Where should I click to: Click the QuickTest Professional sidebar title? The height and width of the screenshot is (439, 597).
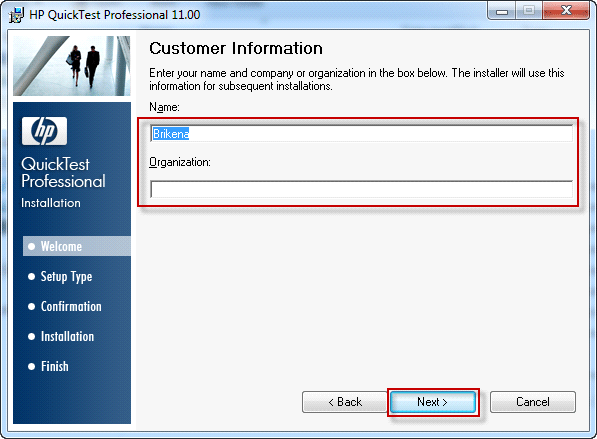tap(63, 173)
